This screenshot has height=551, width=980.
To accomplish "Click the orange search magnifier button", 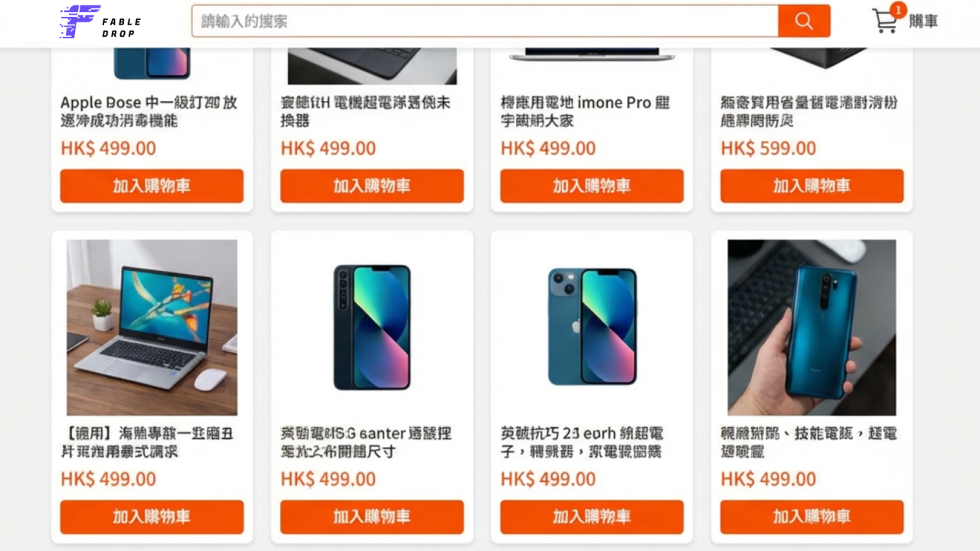I will pos(804,21).
